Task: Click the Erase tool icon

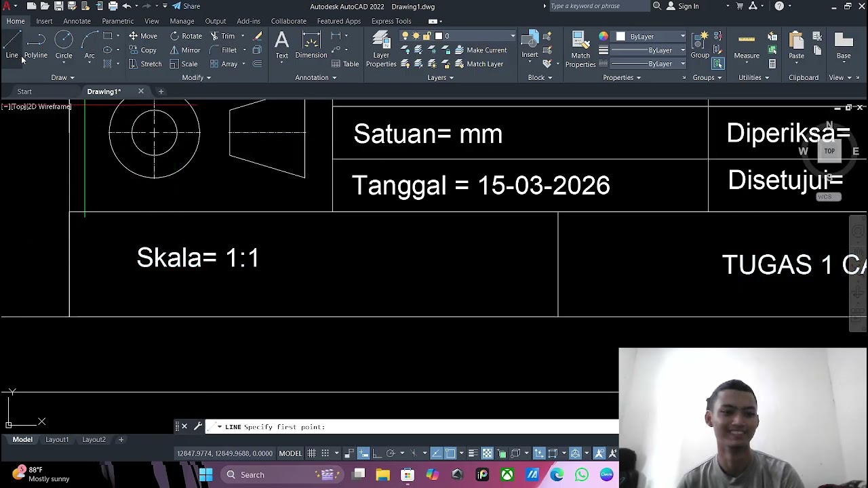Action: (258, 36)
